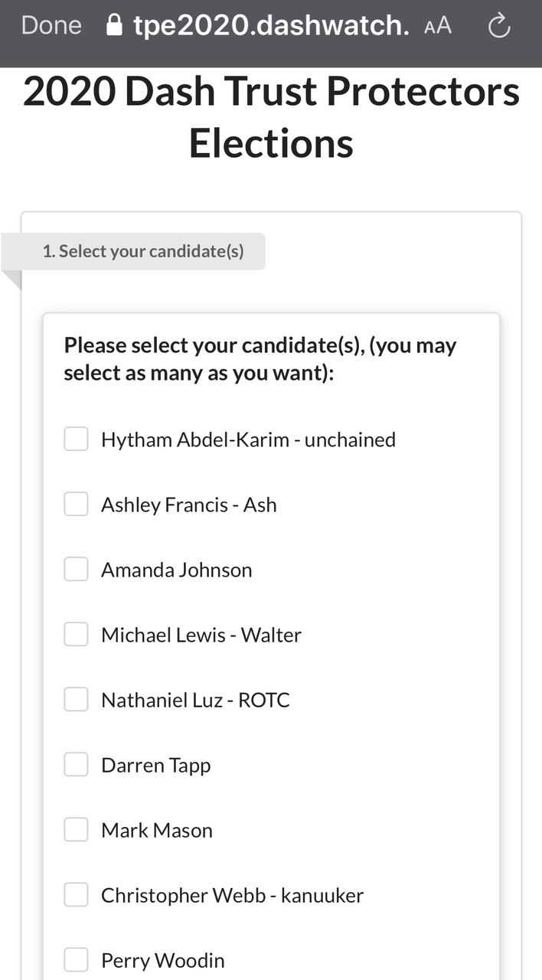Check the Hytham Abdel-Karim - unchained box
This screenshot has width=542, height=980.
pos(76,439)
